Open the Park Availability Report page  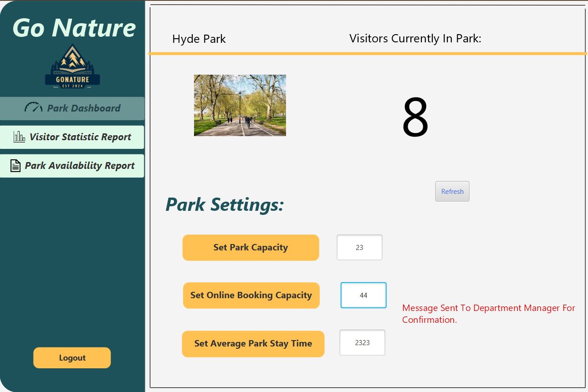[x=72, y=166]
